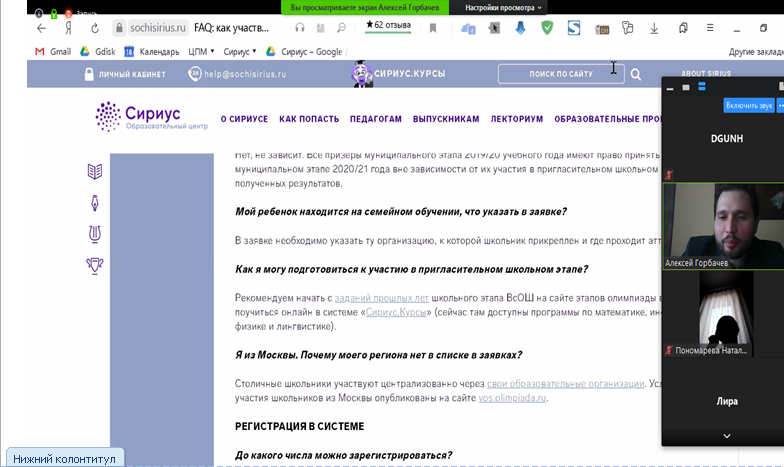The image size is (784, 467).
Task: Expand Настройки просмотра dropdown
Action: 502,8
